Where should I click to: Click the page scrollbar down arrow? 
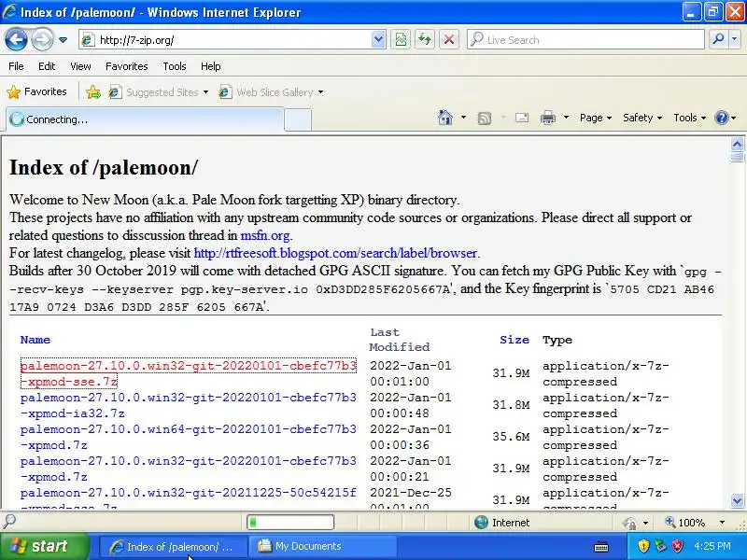point(737,500)
